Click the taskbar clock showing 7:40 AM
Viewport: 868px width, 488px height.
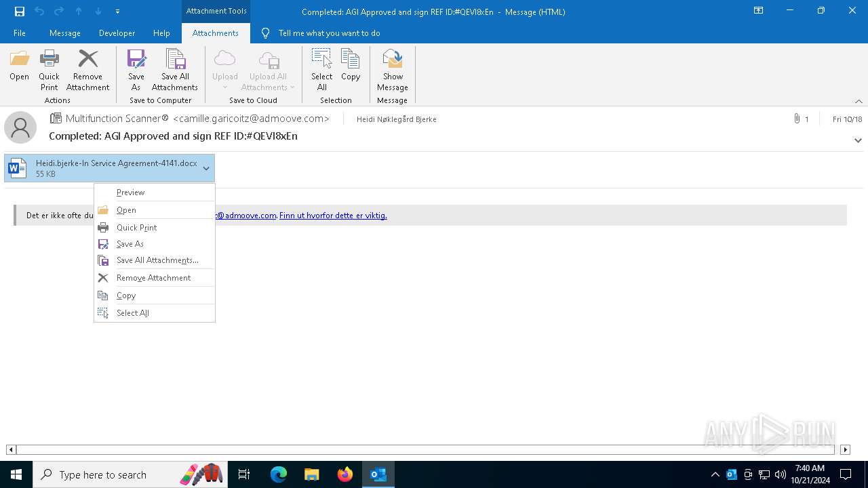click(x=810, y=474)
